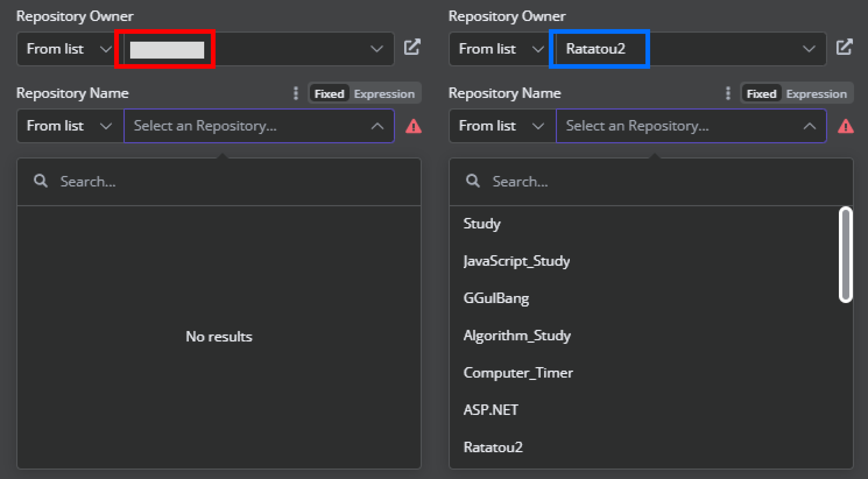Open external link icon beside left Repository Owner
The image size is (868, 479).
[x=412, y=47]
